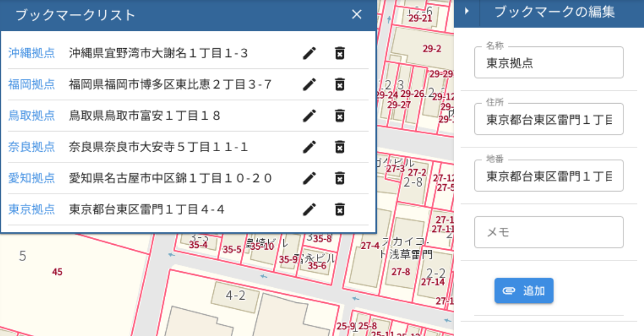
Task: Close the ブックマークリスト dialog
Action: [x=357, y=14]
